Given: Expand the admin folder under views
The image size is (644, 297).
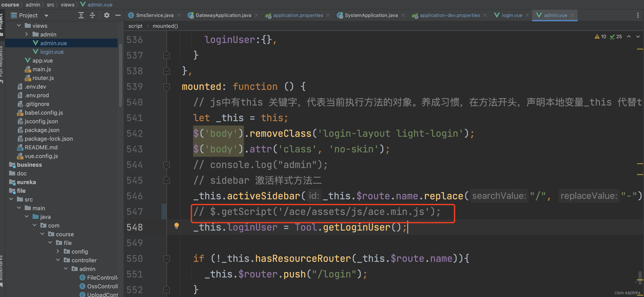Looking at the screenshot, I should point(26,34).
